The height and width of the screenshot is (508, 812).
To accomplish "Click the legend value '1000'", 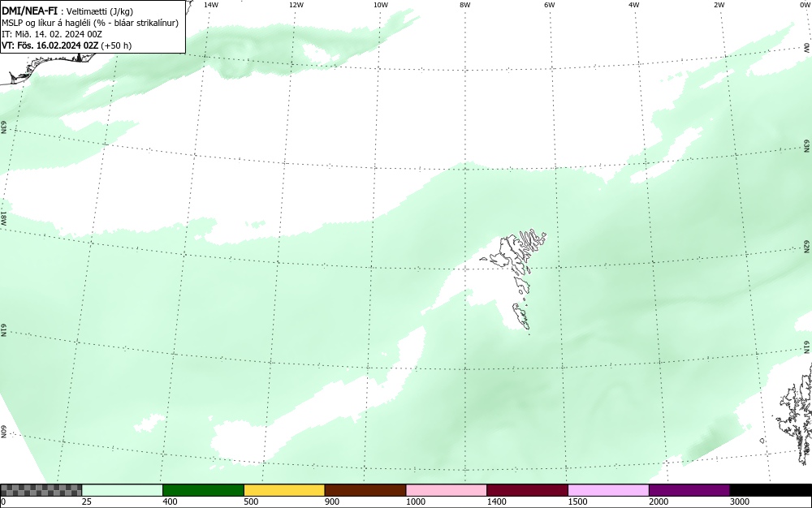I will point(415,502).
